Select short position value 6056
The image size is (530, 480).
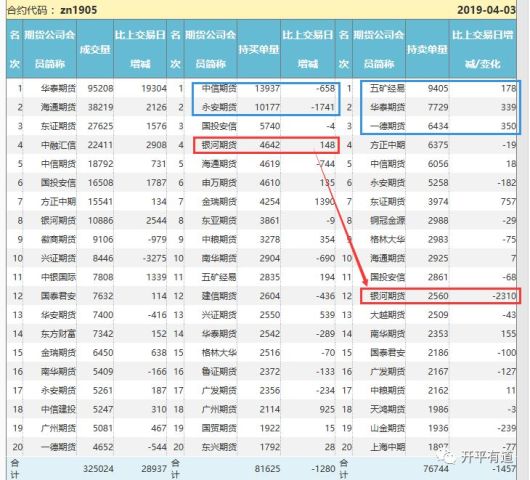[x=438, y=164]
